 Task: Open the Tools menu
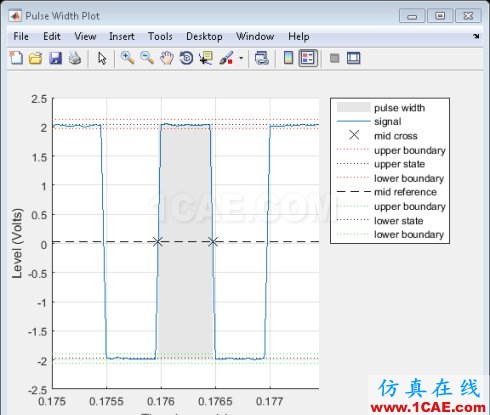pyautogui.click(x=160, y=36)
